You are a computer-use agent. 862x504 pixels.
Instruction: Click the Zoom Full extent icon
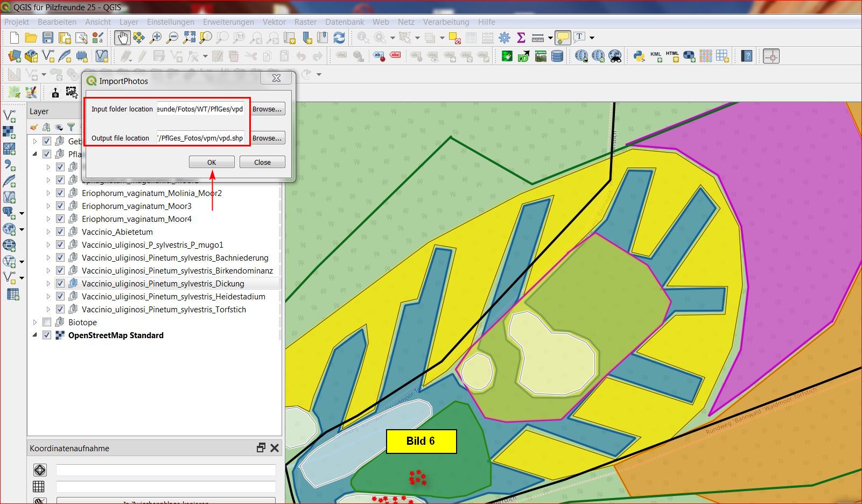189,38
